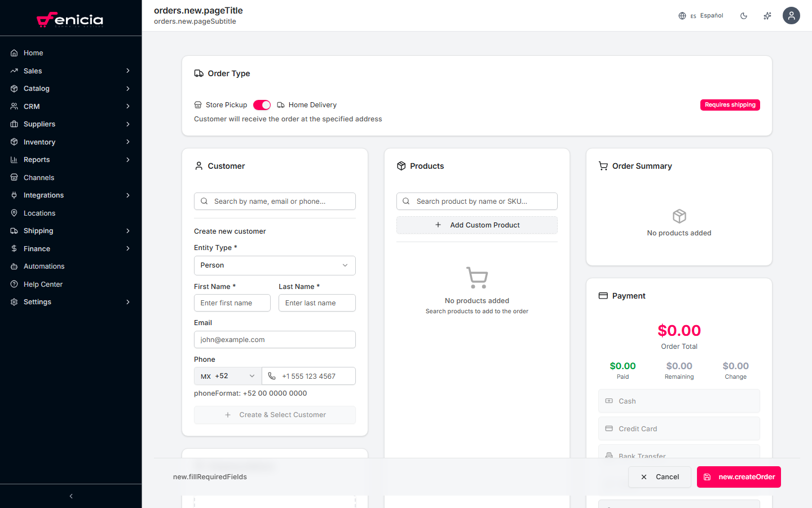Open Locations in the sidebar
The width and height of the screenshot is (812, 508).
(x=39, y=213)
